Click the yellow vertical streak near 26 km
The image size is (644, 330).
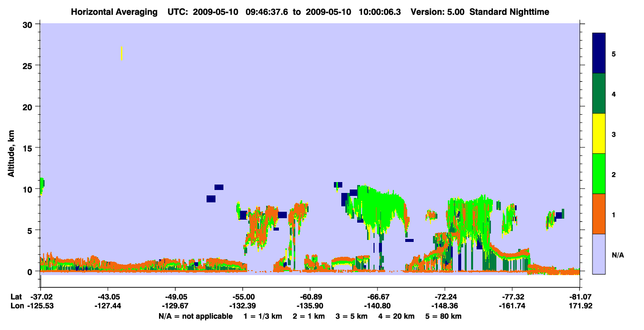[x=121, y=53]
